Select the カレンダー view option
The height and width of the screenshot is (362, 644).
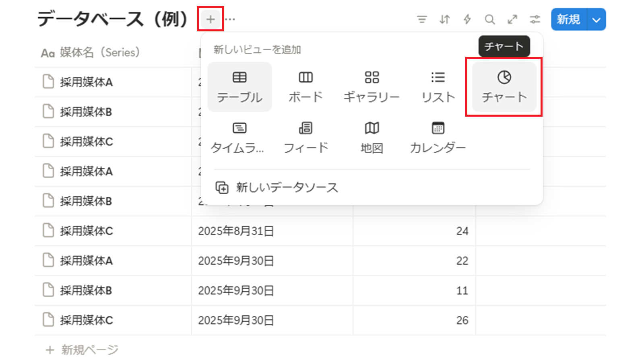(x=438, y=138)
